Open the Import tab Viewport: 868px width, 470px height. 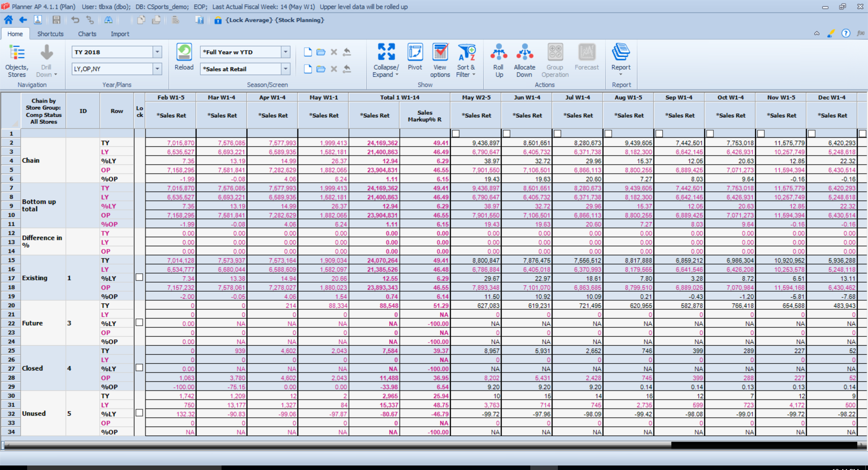[120, 34]
